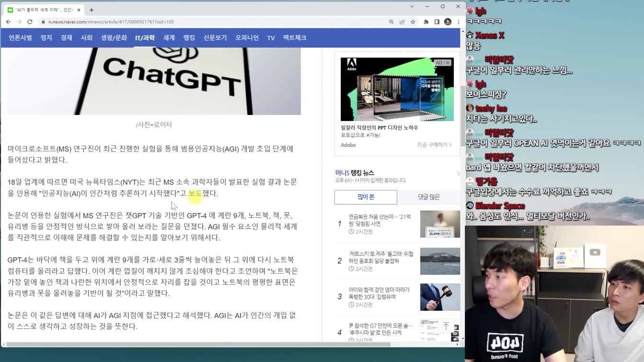Viewport: 644px width, 362px height.
Task: Go back with the browser back arrow
Action: click(8, 22)
